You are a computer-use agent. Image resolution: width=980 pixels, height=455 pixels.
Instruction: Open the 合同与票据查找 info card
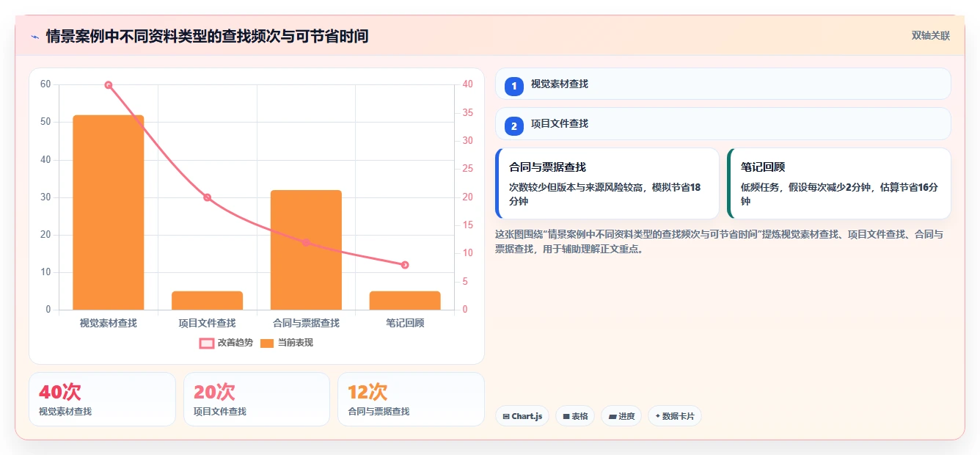click(607, 183)
